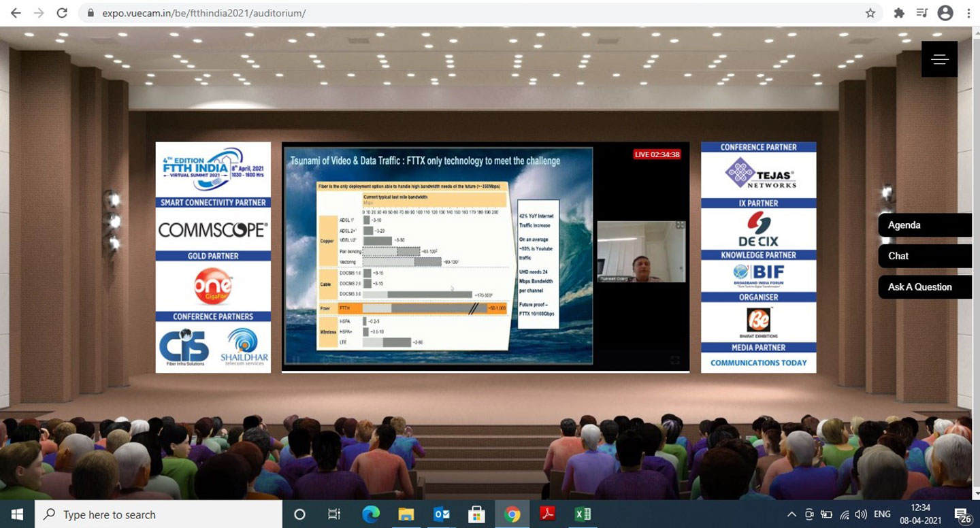Open Adobe Acrobat from taskbar
Viewport: 980px width, 528px height.
click(548, 514)
